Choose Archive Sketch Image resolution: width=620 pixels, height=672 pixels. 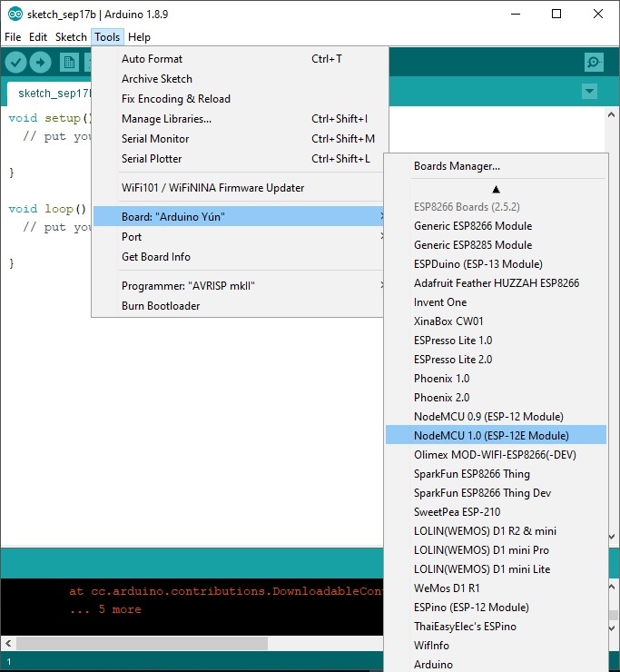point(238,79)
